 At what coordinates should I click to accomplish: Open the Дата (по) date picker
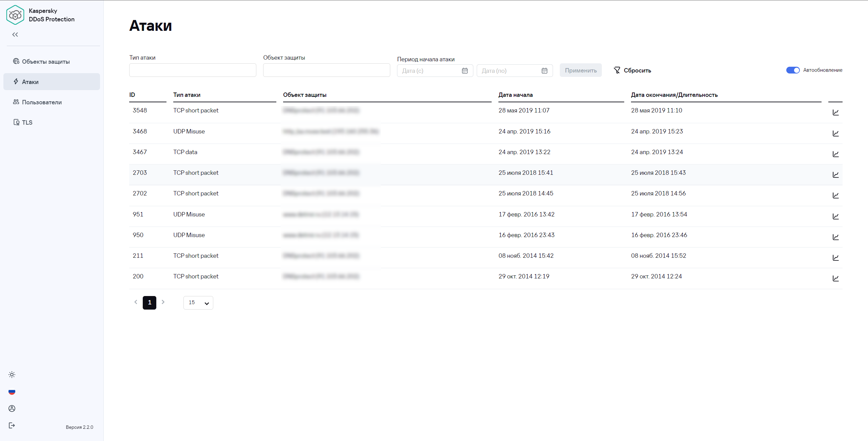click(544, 71)
